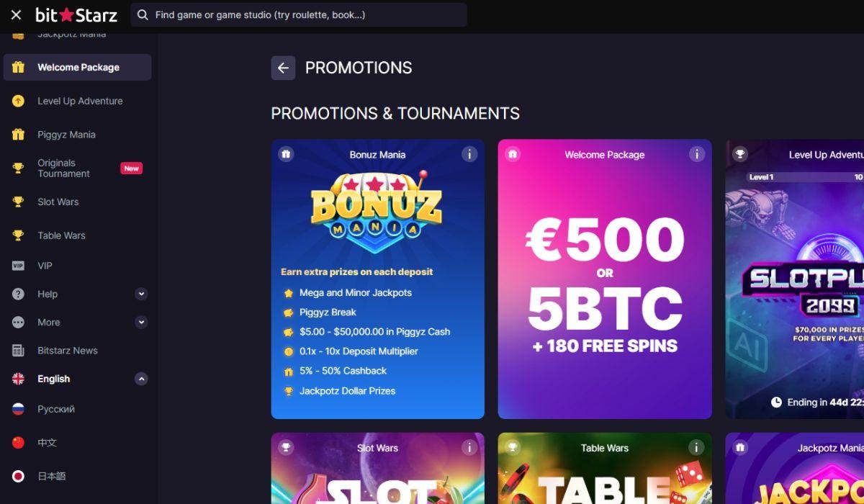This screenshot has height=504, width=864.
Task: Click the BitStarz logo
Action: click(76, 15)
